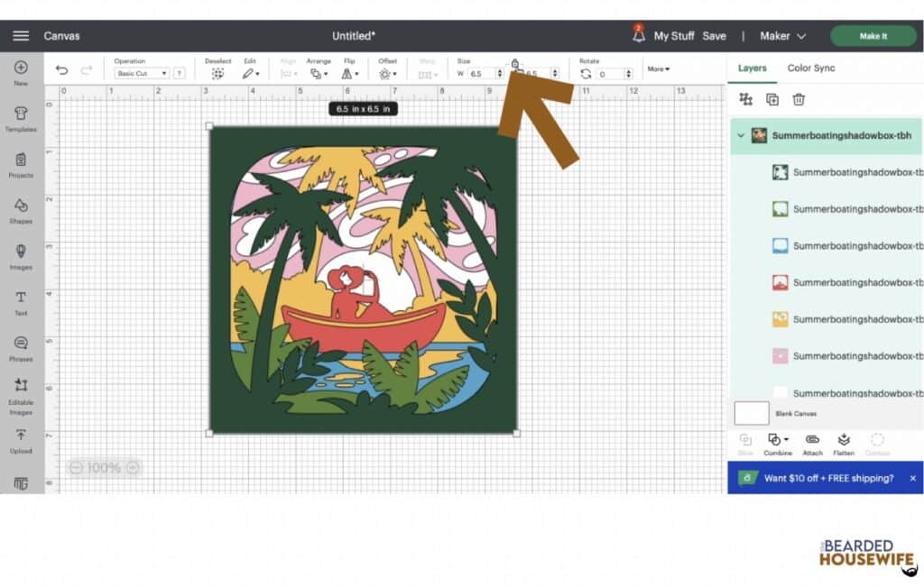The width and height of the screenshot is (924, 587).
Task: Click the green Make It button
Action: point(873,36)
